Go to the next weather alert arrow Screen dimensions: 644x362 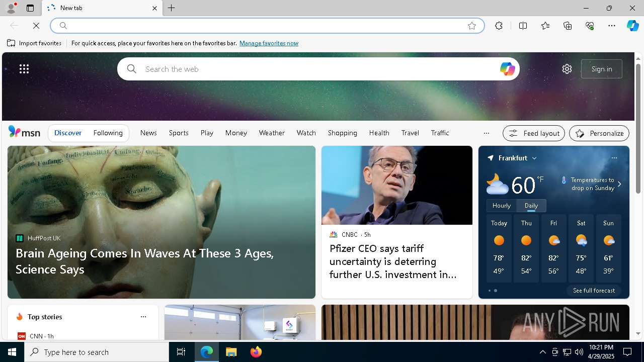click(619, 184)
